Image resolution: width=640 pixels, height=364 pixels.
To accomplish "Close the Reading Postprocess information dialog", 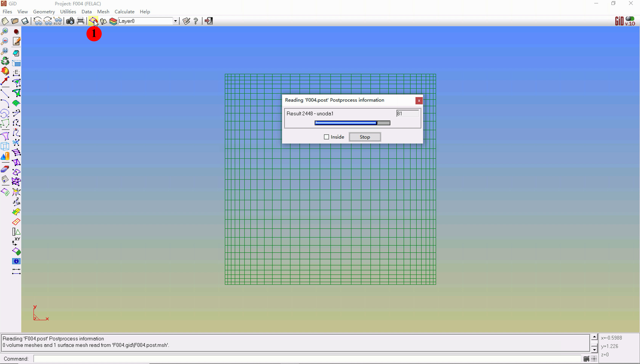I will (x=419, y=101).
